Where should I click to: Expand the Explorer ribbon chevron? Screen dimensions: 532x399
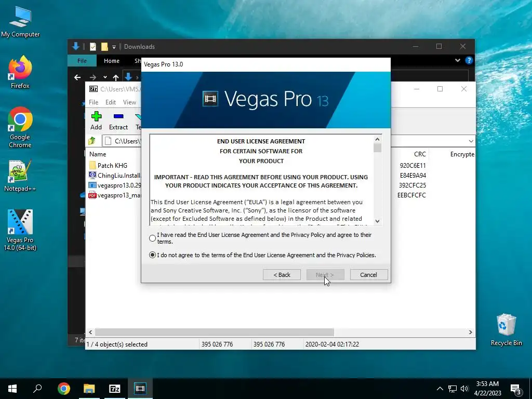coord(457,60)
